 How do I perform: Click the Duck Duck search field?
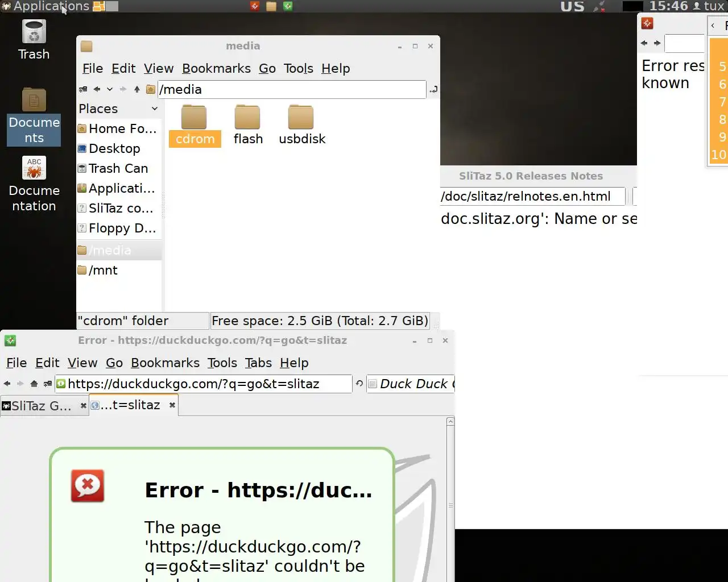411,384
